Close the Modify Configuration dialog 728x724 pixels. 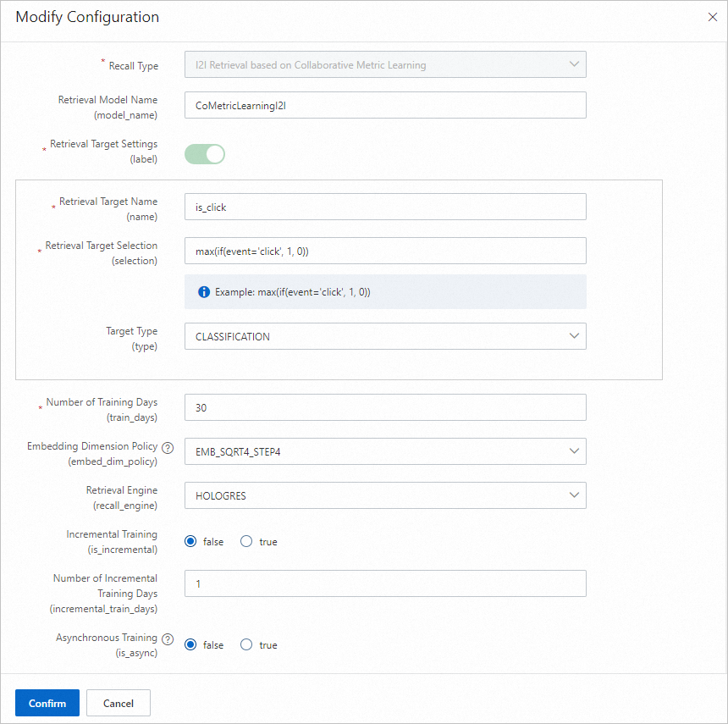pyautogui.click(x=712, y=17)
